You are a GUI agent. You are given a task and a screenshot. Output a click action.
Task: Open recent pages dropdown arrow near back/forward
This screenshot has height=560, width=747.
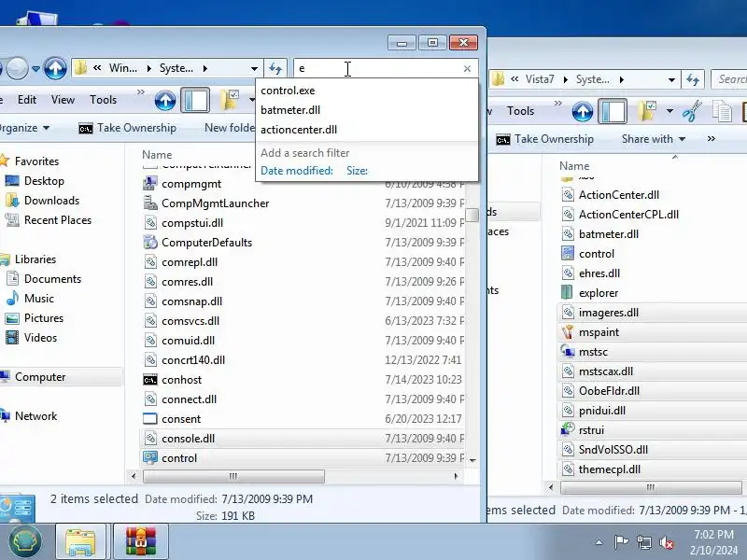[35, 68]
